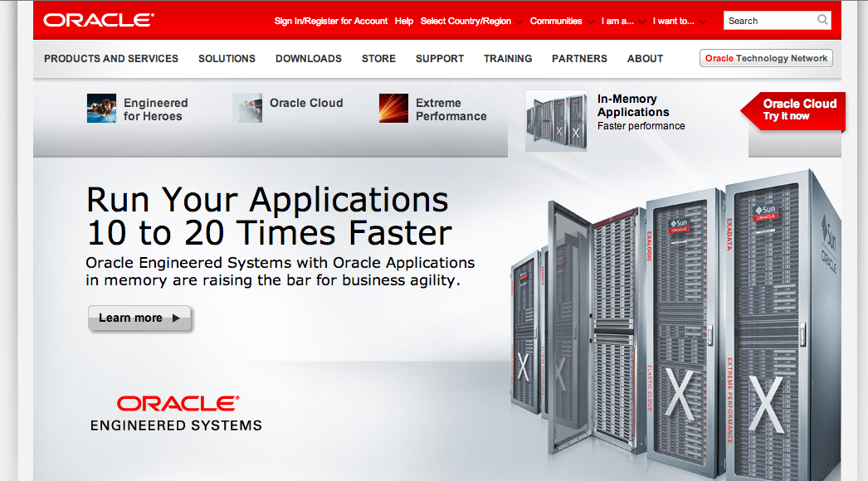This screenshot has height=481, width=868.
Task: Open the Help link
Action: [403, 21]
